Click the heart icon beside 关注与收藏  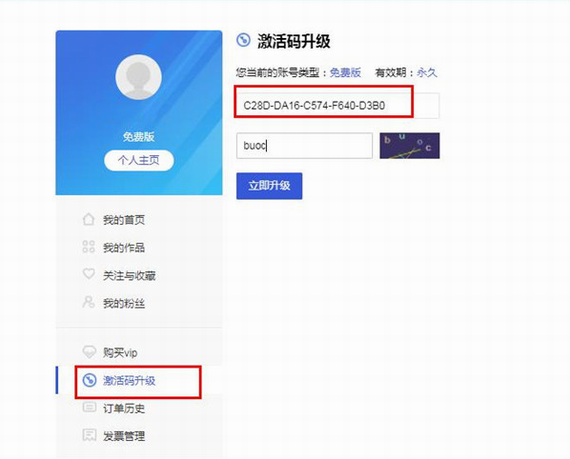point(88,274)
